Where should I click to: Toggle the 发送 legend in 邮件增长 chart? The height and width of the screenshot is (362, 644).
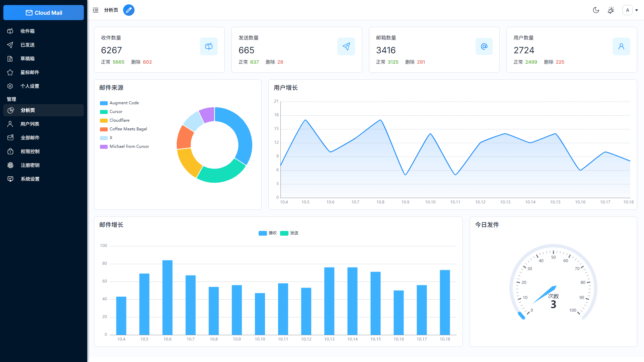(289, 233)
